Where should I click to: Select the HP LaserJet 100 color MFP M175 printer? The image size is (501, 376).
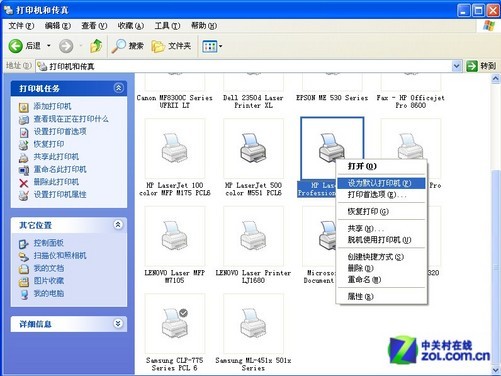point(175,148)
